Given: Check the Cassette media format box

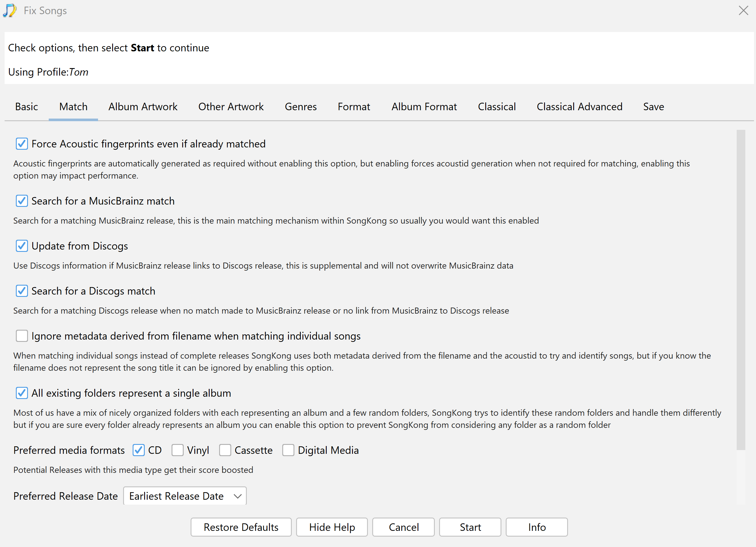Looking at the screenshot, I should click(225, 450).
